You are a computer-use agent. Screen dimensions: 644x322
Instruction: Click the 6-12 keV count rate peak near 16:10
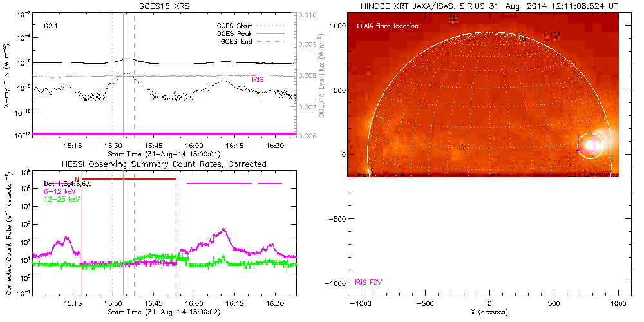(223, 231)
